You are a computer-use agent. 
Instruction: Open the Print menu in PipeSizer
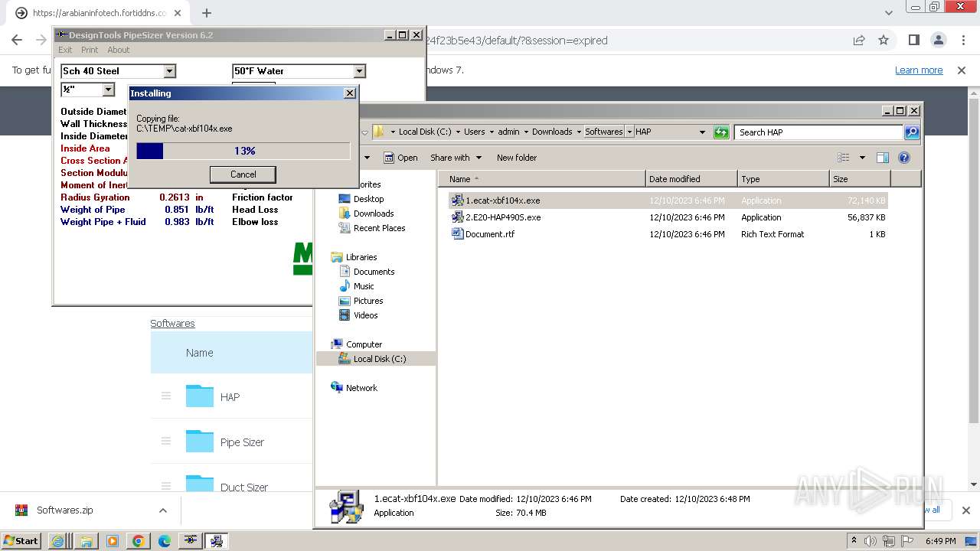point(90,50)
